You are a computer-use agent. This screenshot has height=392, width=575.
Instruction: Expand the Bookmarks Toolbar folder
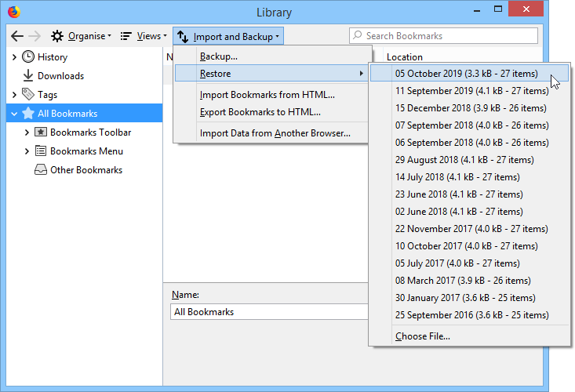click(27, 132)
